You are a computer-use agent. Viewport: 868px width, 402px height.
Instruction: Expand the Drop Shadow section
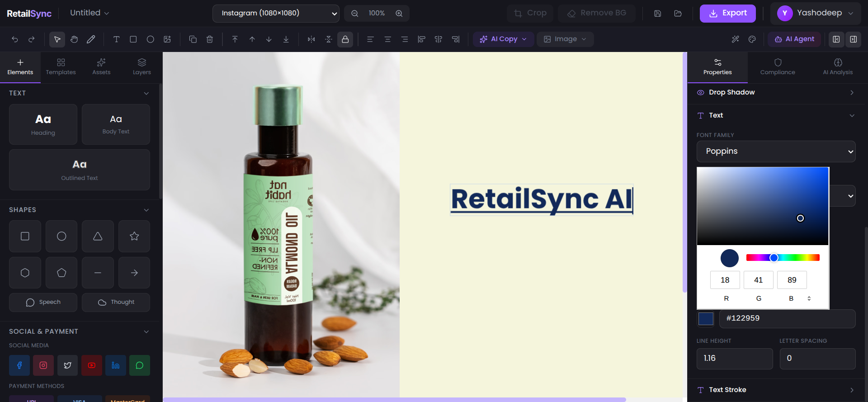[852, 93]
